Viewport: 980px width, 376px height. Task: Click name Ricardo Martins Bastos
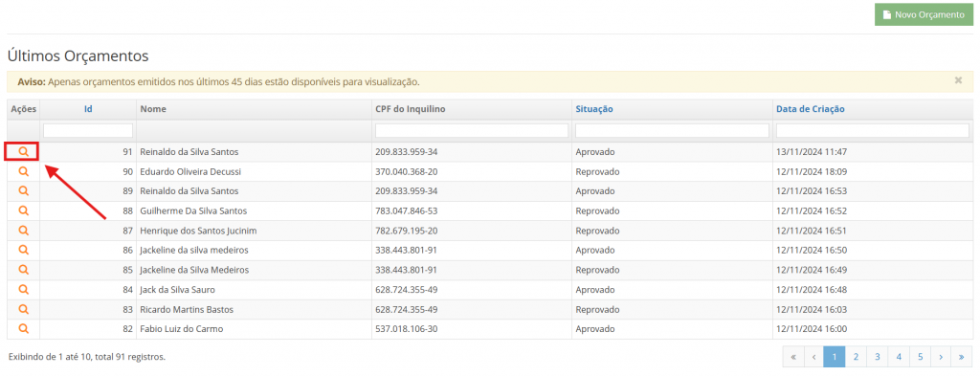[187, 309]
